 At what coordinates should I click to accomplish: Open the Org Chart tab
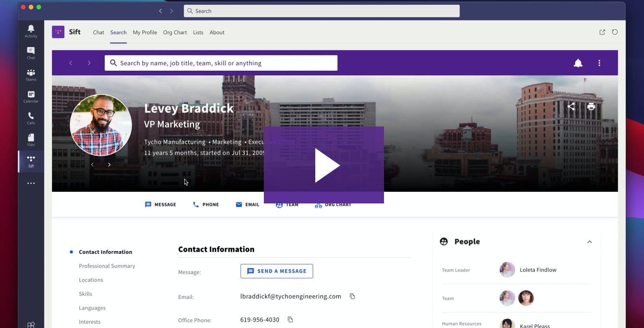pyautogui.click(x=175, y=32)
